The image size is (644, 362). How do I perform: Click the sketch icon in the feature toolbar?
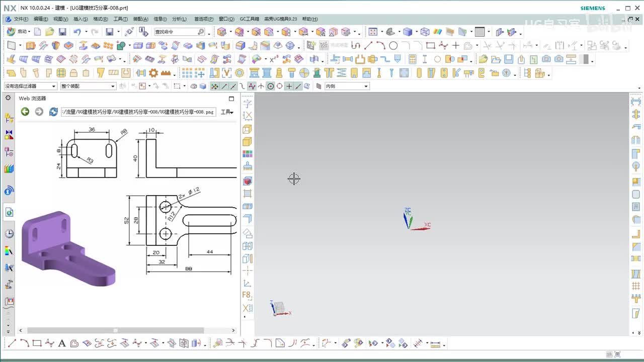point(11,46)
